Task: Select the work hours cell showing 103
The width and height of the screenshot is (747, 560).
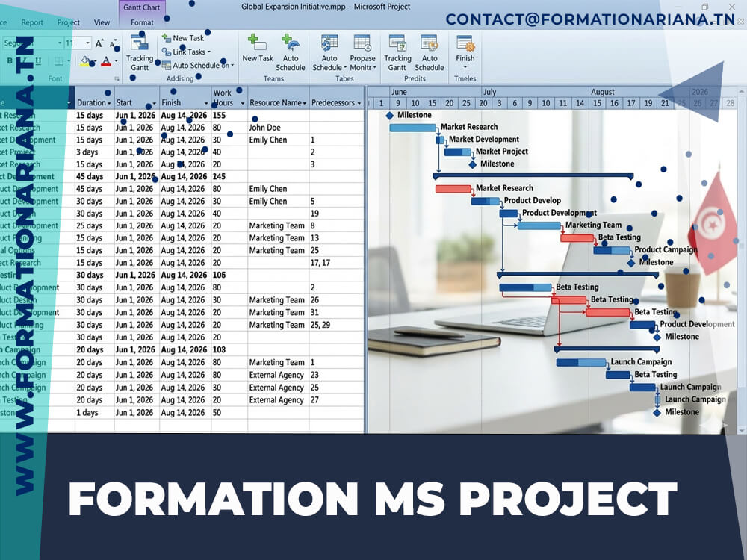Action: click(229, 349)
